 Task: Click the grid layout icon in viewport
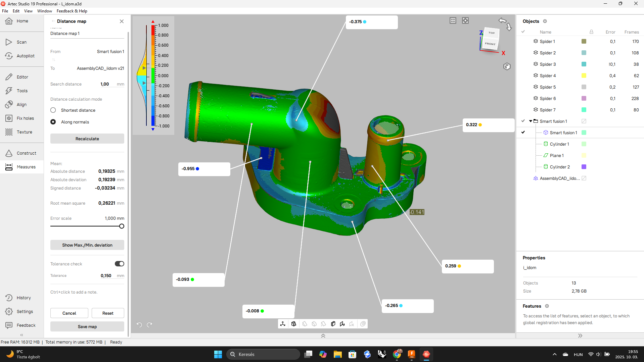(453, 21)
